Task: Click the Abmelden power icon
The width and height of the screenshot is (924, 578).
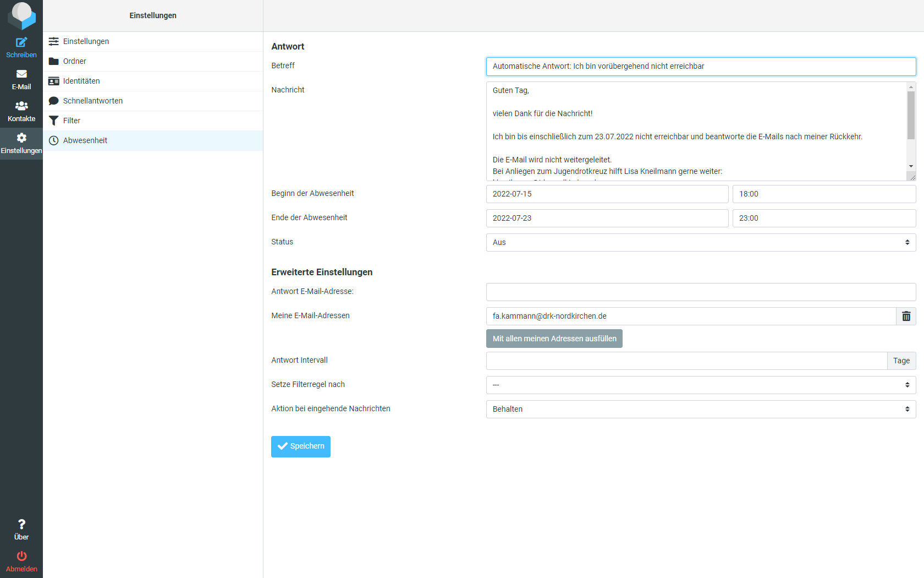Action: point(21,557)
